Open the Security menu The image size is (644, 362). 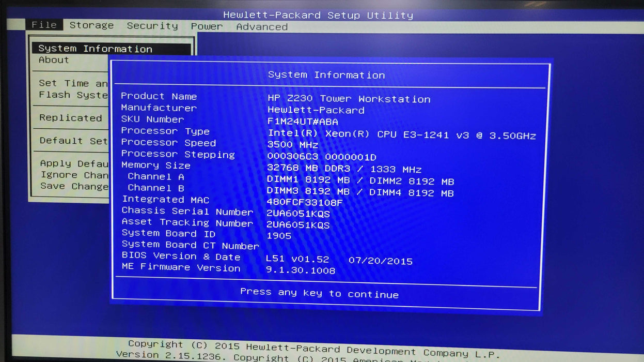coord(152,26)
